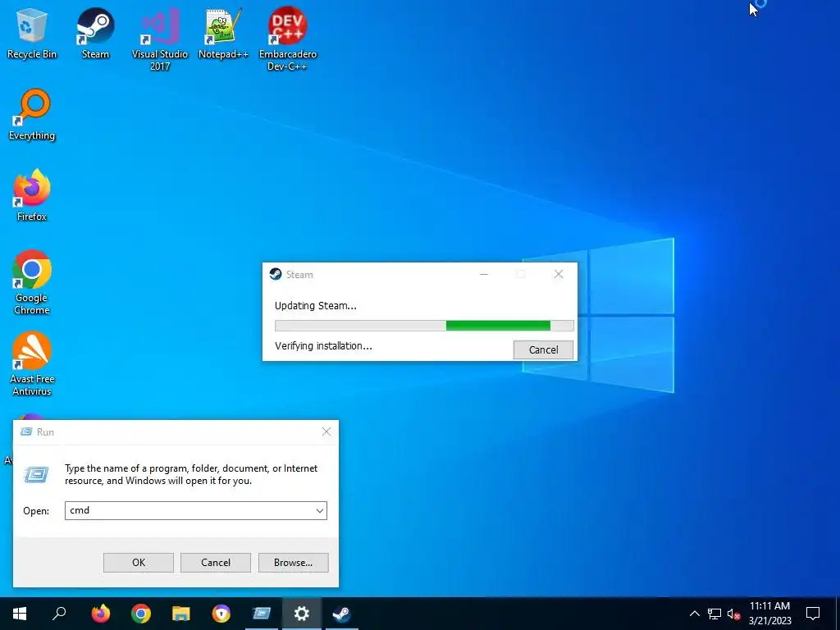Open the muted volume tray icon
This screenshot has width=840, height=630.
coord(733,614)
